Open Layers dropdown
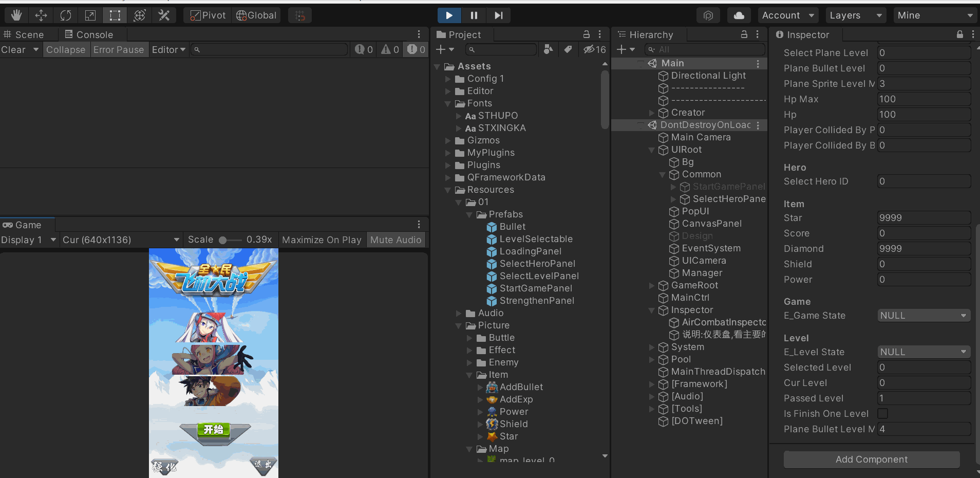Viewport: 980px width, 478px height. click(x=856, y=15)
